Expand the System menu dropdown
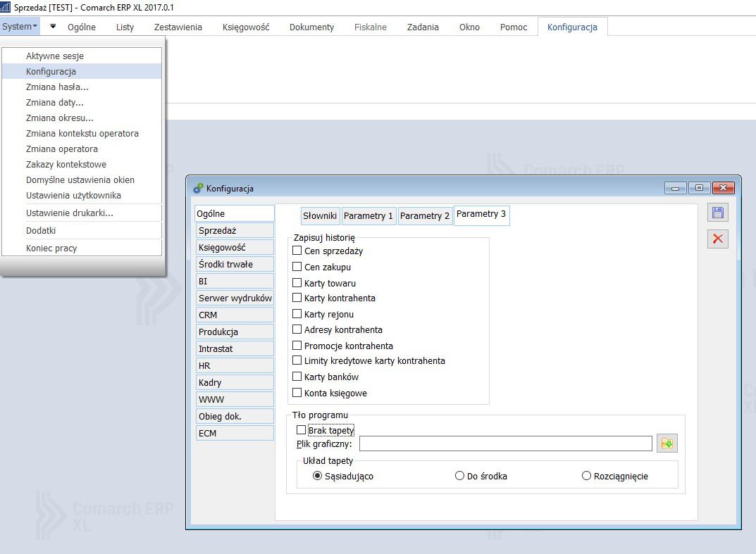The width and height of the screenshot is (756, 554). click(19, 27)
